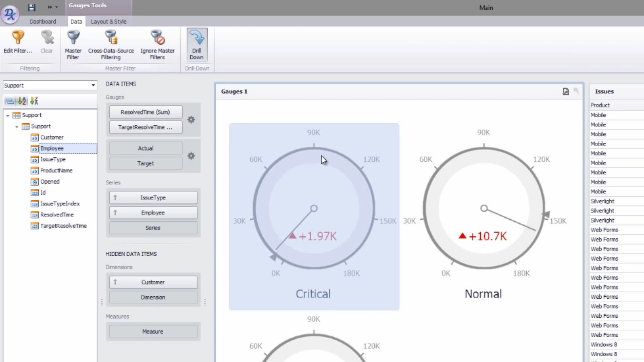644x362 pixels.
Task: Select the TargetResolveTime field in tree
Action: [63, 226]
